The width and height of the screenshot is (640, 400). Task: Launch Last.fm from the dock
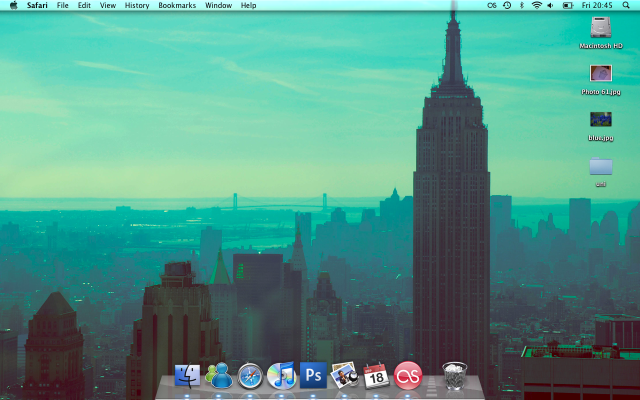[x=408, y=376]
